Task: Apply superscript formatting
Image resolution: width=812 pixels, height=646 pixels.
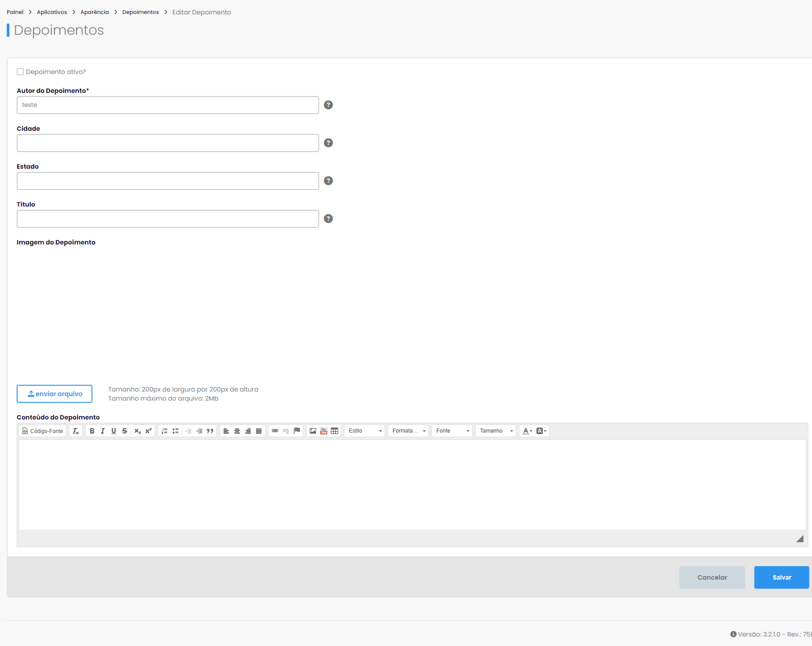Action: coord(148,431)
